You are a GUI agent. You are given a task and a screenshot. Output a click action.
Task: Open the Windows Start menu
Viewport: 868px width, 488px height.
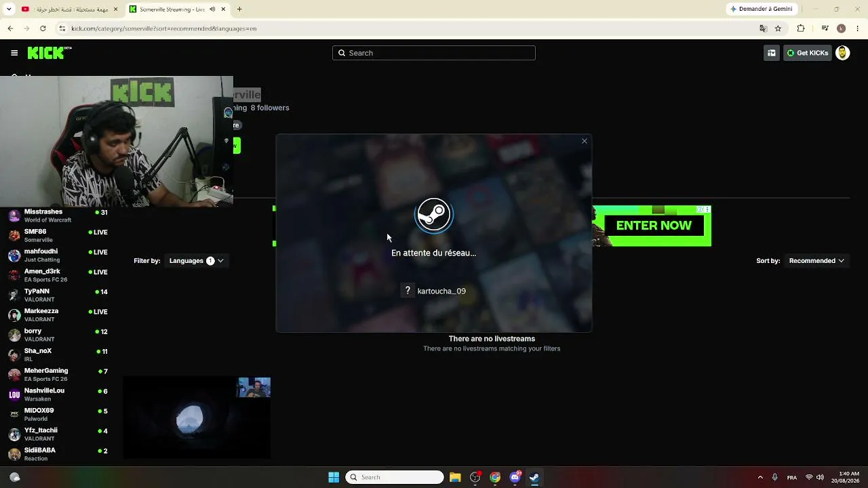tap(334, 477)
